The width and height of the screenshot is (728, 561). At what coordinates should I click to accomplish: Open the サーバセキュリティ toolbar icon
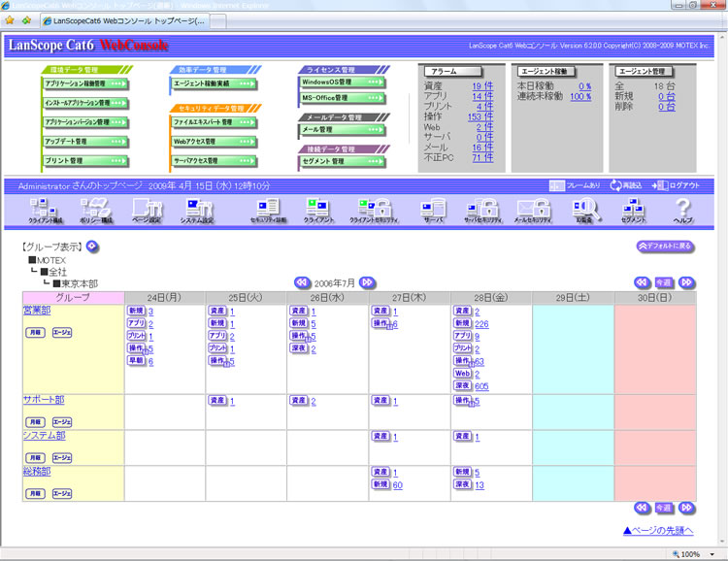(482, 211)
